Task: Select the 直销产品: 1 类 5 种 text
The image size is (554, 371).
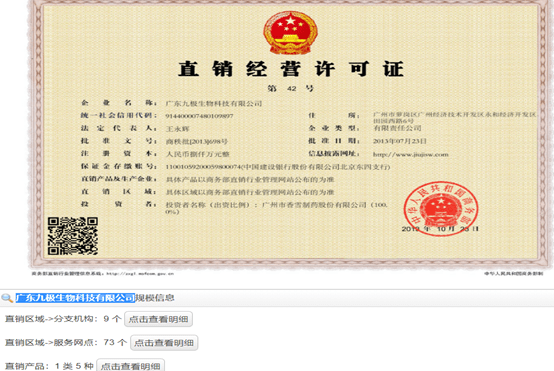Action: (x=49, y=366)
